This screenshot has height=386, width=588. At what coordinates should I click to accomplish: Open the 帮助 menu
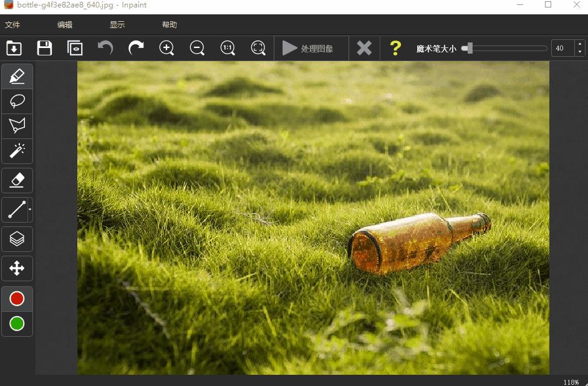[x=170, y=25]
